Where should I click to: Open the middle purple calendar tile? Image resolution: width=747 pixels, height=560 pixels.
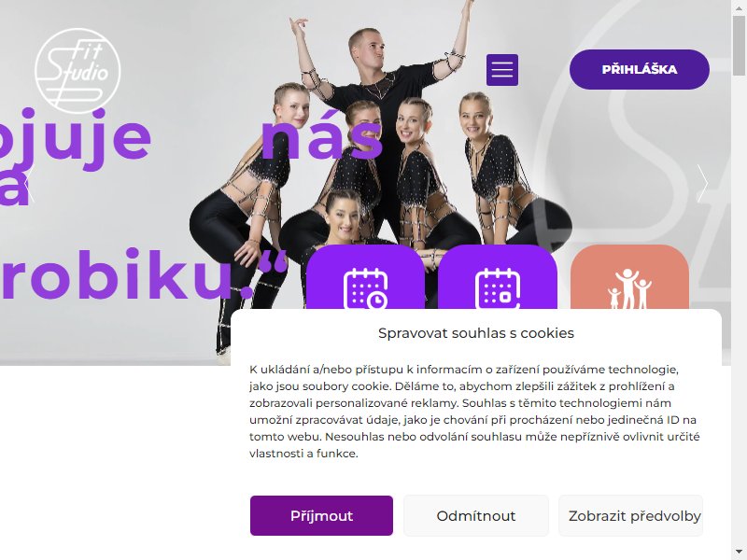pyautogui.click(x=498, y=277)
